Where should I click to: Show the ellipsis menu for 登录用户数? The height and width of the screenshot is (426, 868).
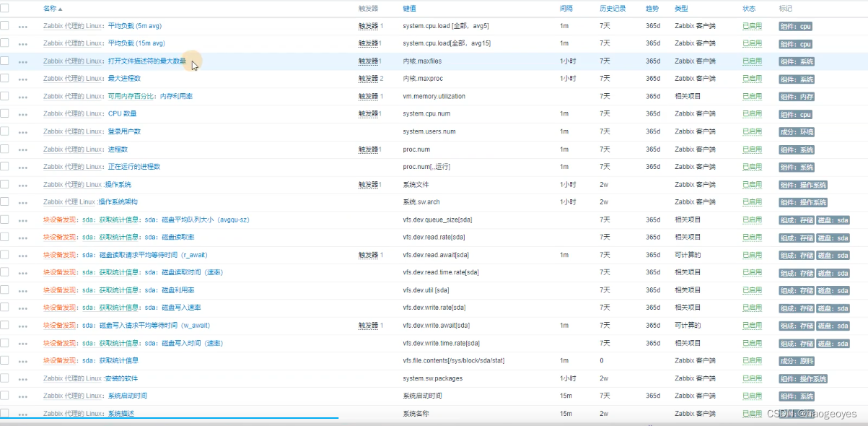point(23,132)
